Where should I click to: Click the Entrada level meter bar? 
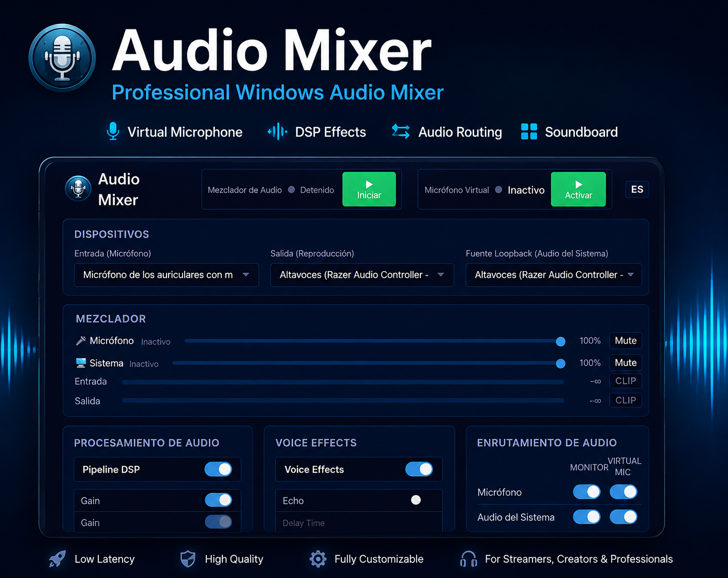(343, 382)
